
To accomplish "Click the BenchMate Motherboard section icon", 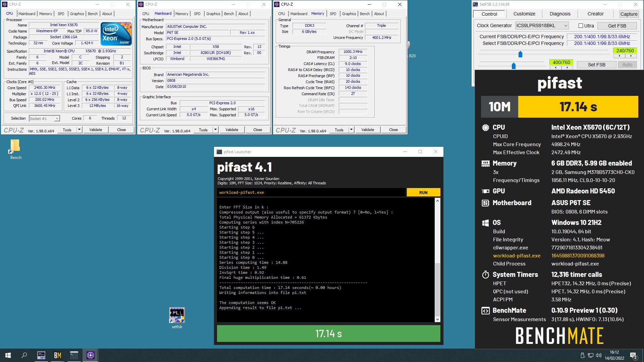I will pos(485,203).
